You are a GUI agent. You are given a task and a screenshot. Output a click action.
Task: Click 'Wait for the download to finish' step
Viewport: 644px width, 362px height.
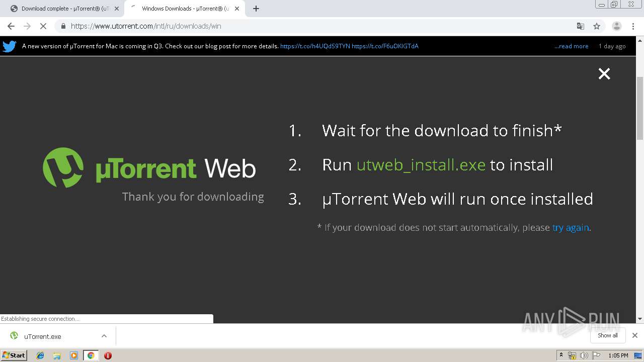pyautogui.click(x=442, y=131)
